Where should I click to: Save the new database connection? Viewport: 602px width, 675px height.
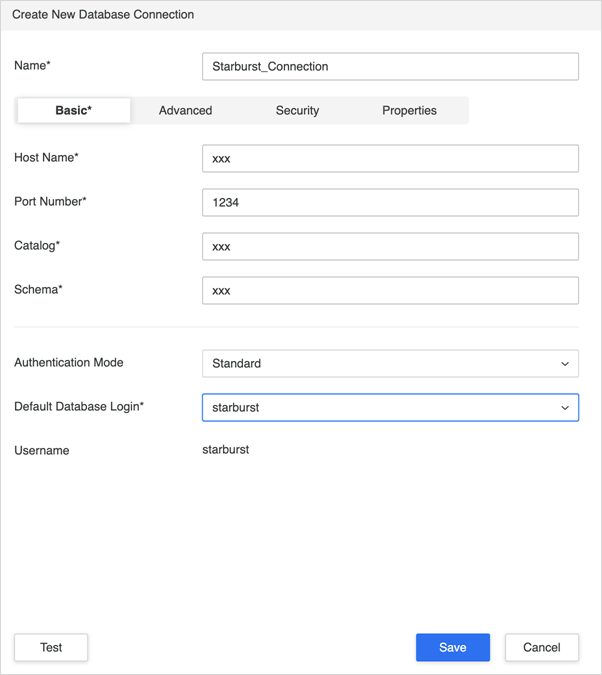[453, 647]
